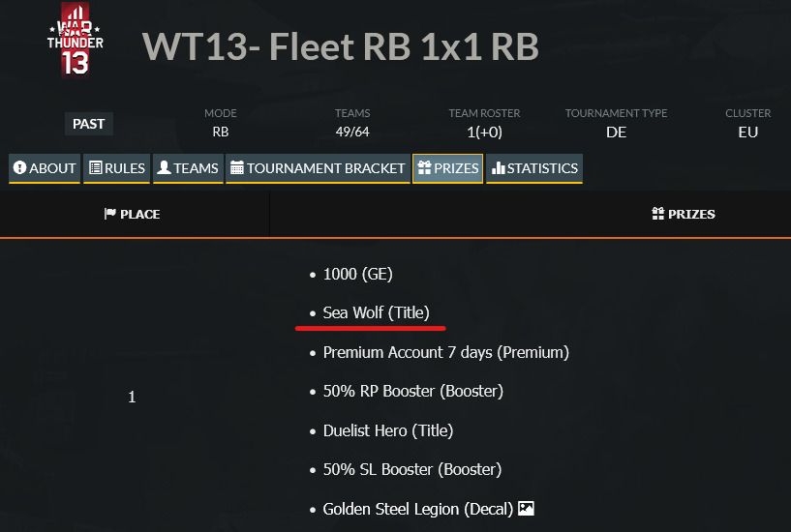Click the tournament title heading
Screen dimensions: 791x532
tap(340, 47)
